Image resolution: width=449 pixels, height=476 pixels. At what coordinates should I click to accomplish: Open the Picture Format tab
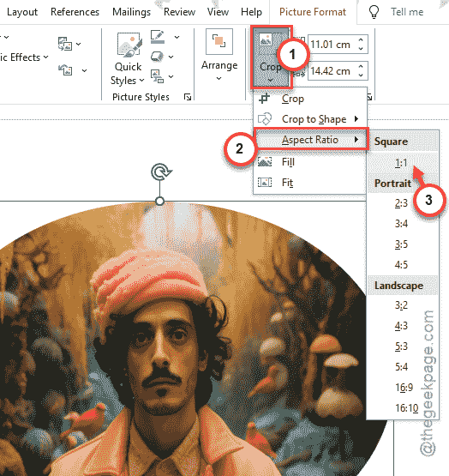[x=313, y=12]
